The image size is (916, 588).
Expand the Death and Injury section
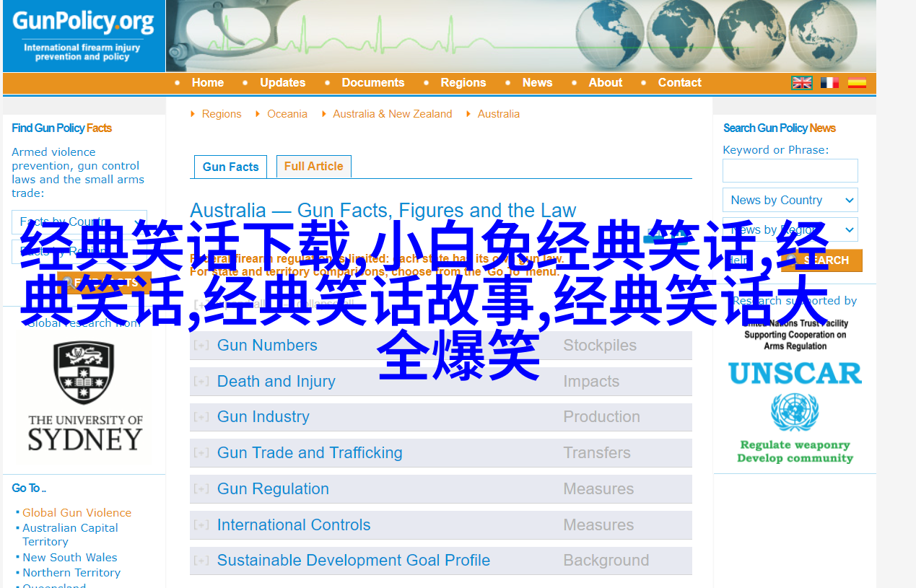tap(276, 381)
